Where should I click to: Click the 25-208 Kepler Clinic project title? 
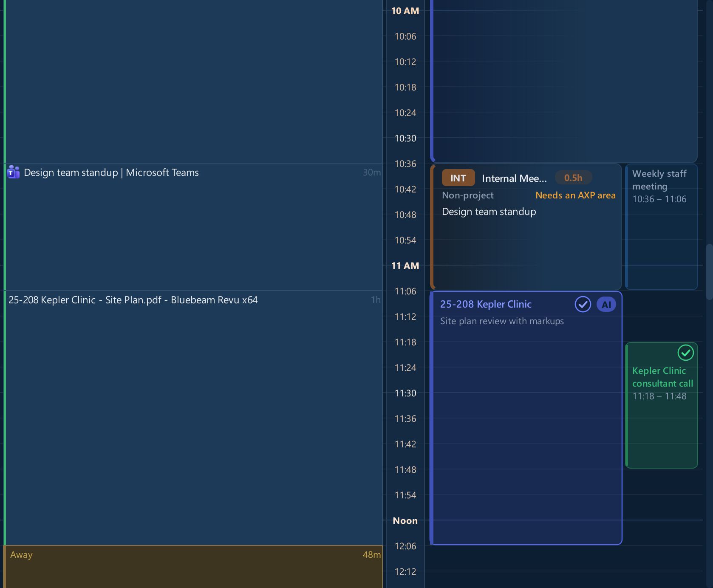pos(486,304)
